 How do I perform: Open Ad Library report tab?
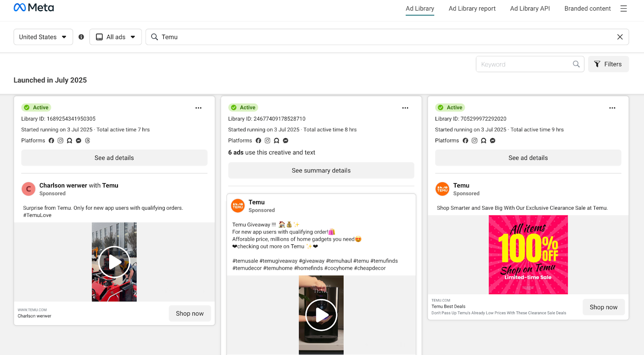pos(472,8)
